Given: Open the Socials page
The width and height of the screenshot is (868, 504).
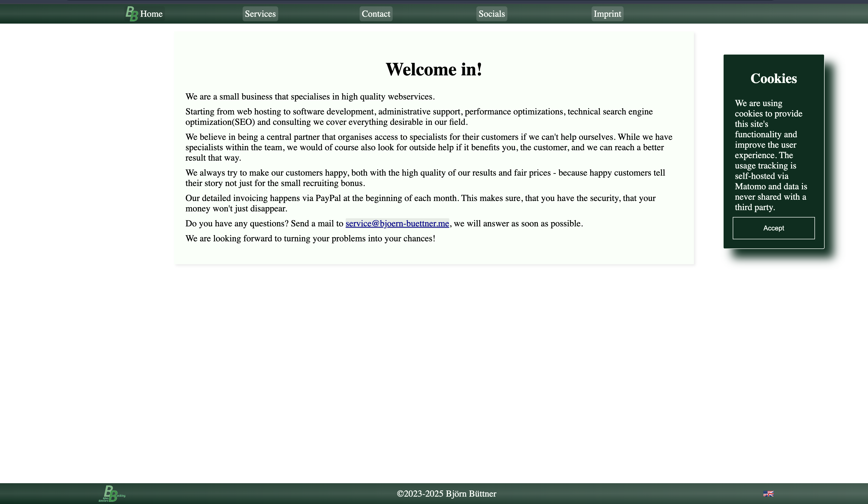Looking at the screenshot, I should click(x=492, y=14).
